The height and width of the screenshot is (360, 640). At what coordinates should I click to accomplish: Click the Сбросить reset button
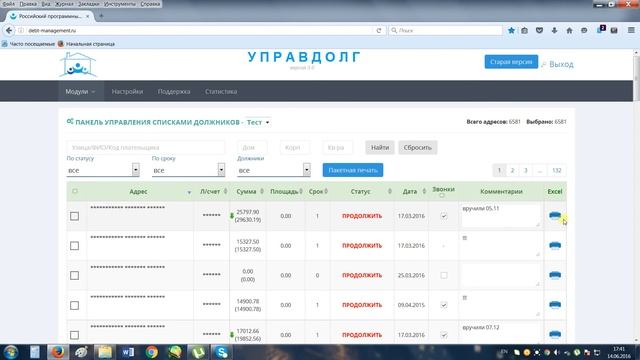coord(417,147)
